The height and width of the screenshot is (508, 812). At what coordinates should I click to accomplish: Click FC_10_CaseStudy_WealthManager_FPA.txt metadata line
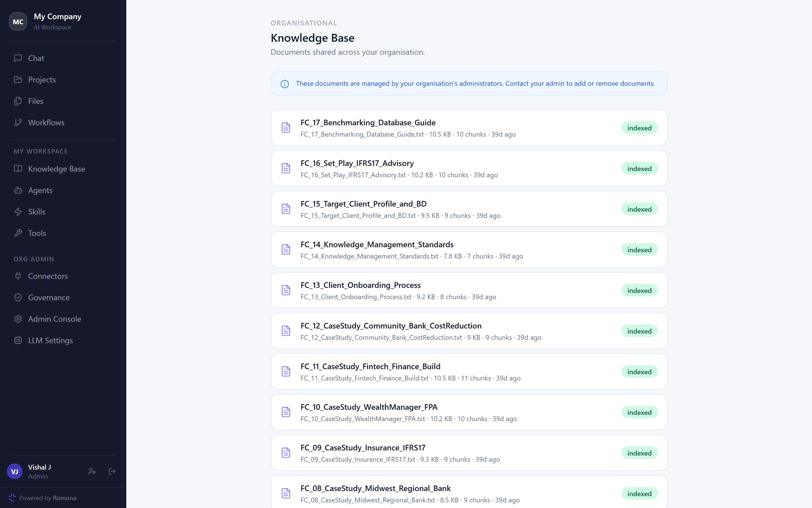coord(409,419)
